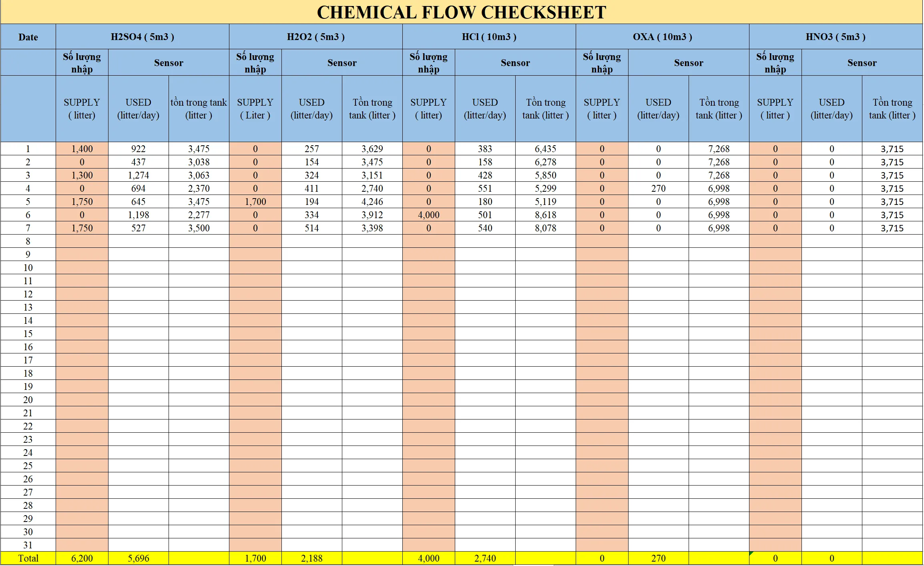
Task: Click the HCl ( 10m3 ) header cell
Action: [489, 37]
